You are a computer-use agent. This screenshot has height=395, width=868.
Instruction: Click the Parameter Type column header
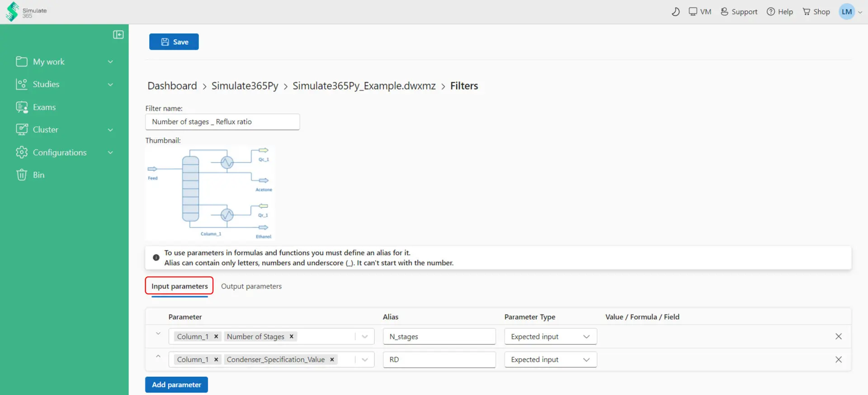[x=530, y=317]
